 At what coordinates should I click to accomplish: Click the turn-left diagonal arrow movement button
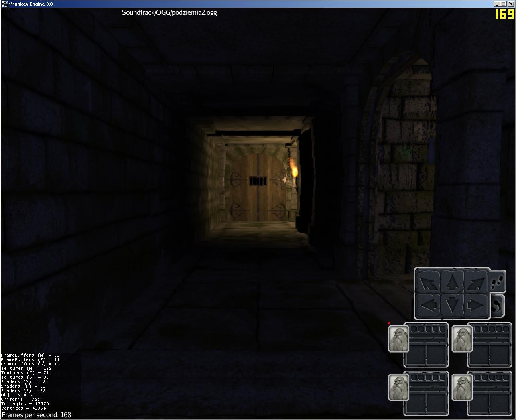[x=428, y=282]
